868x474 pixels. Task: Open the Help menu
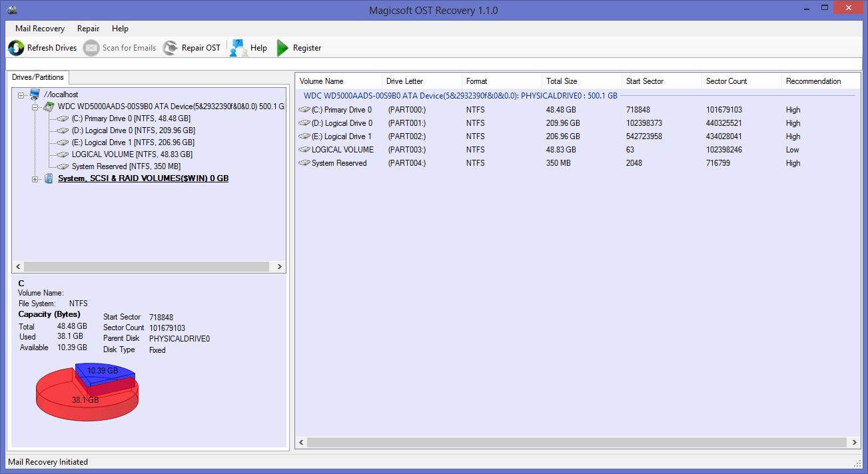(120, 28)
